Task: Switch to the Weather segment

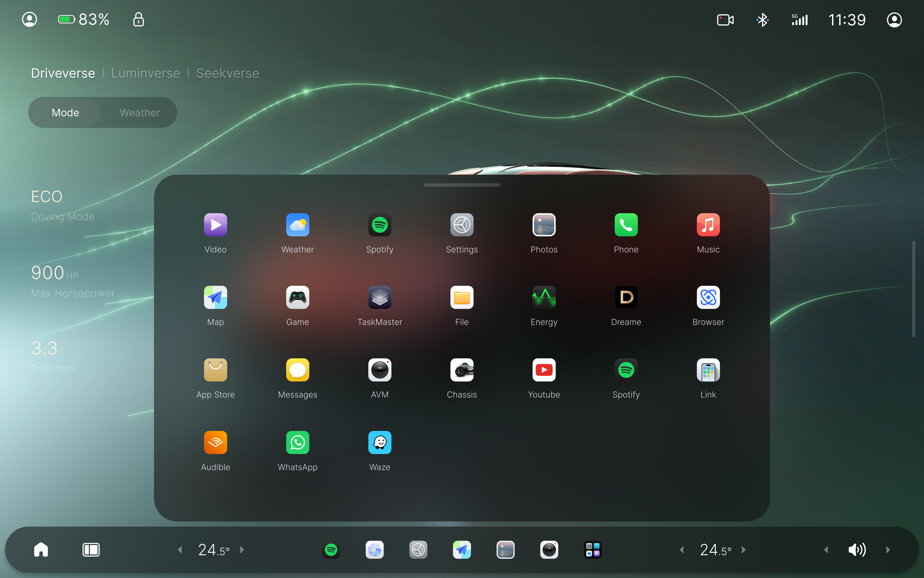Action: click(x=140, y=112)
